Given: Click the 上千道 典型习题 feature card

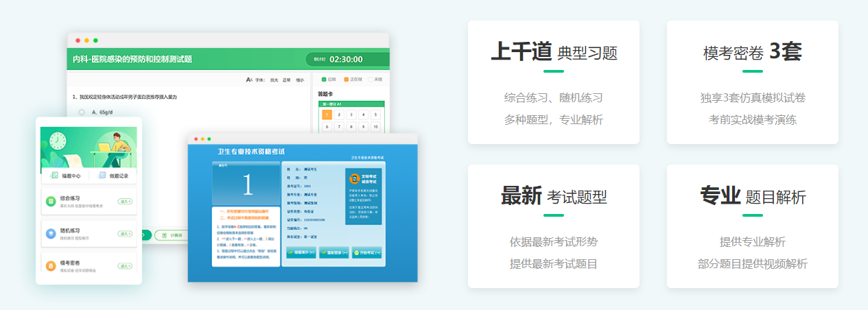Looking at the screenshot, I should [553, 82].
